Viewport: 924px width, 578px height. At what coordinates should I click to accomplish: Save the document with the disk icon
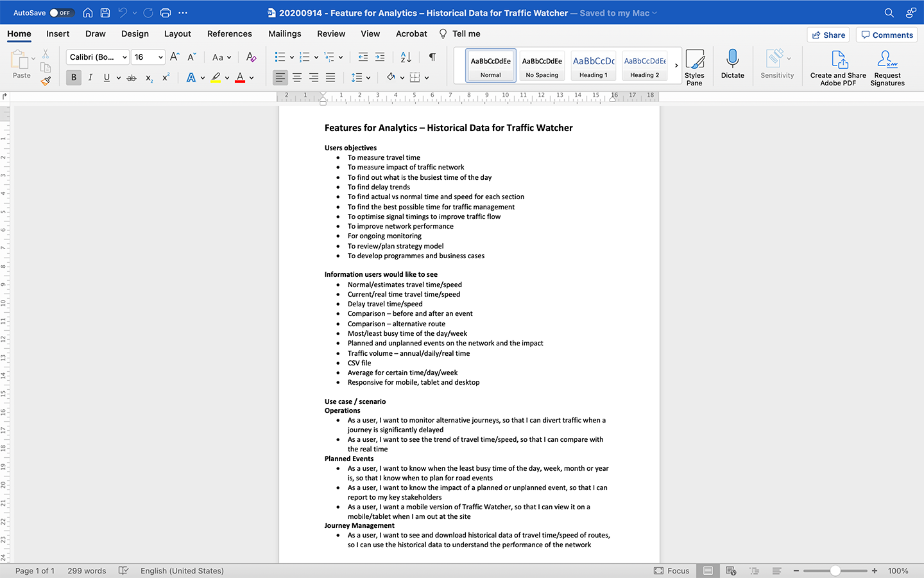(105, 13)
